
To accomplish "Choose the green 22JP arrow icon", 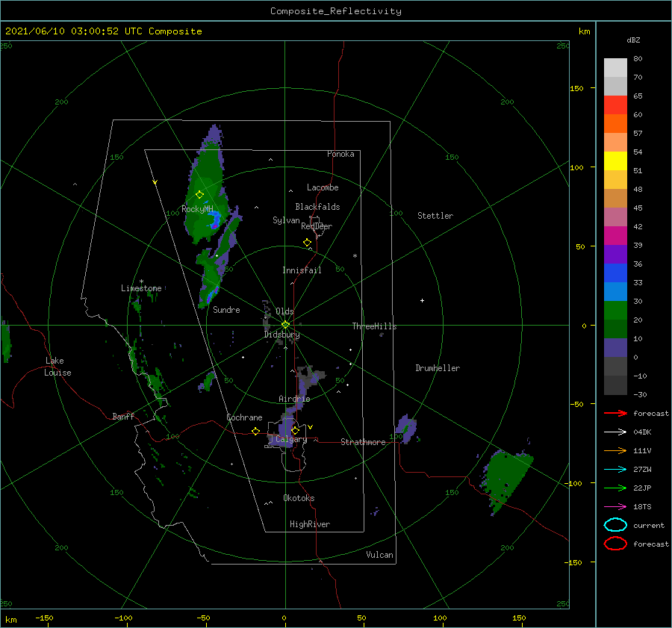I will 615,488.
